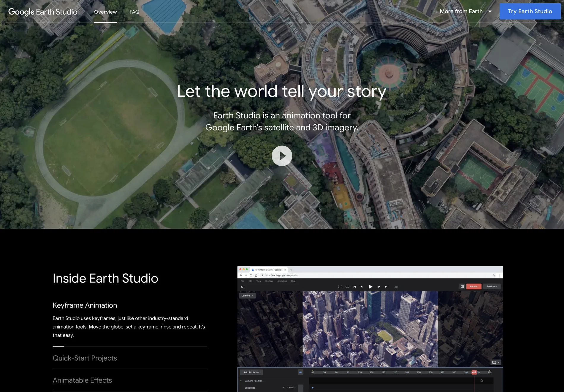
Task: Open the viewport layout dropdown
Action: tap(496, 362)
